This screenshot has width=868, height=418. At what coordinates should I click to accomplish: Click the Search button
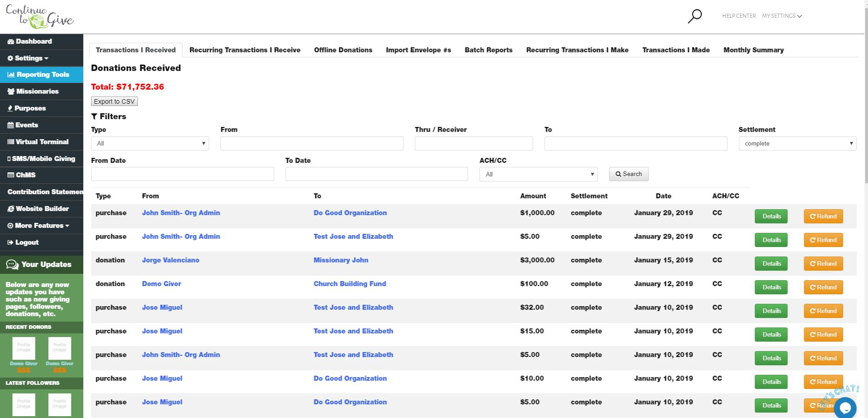(x=629, y=174)
